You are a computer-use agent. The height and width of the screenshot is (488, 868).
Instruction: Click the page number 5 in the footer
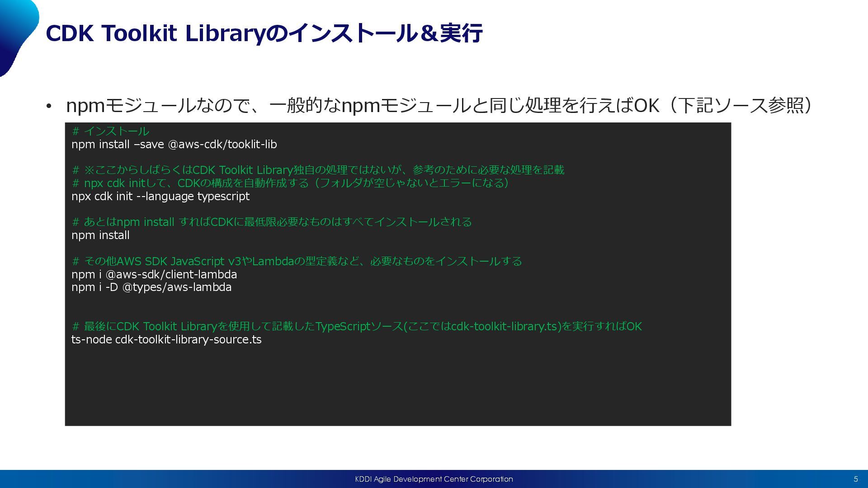tap(856, 479)
